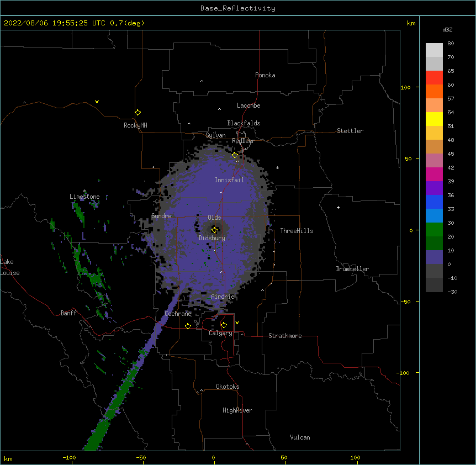Viewport: 476px width, 465px height.
Task: Pick the yellow 51-54 dBZ legend swatch
Action: pos(434,119)
